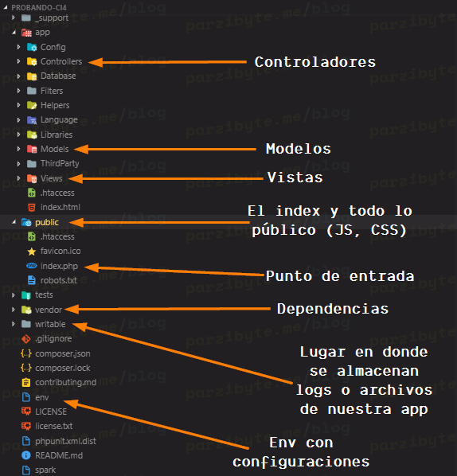457x476 pixels.
Task: Click the _support folder icon
Action: 26,18
